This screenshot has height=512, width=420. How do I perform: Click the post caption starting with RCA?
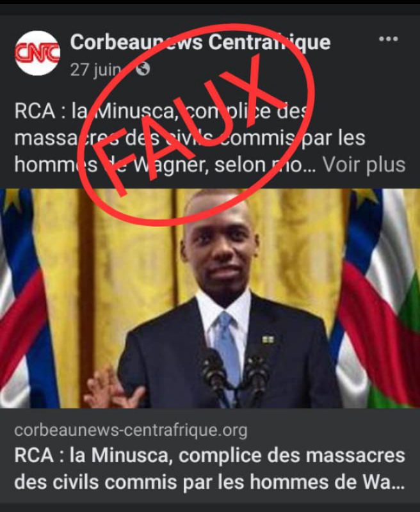pyautogui.click(x=209, y=138)
